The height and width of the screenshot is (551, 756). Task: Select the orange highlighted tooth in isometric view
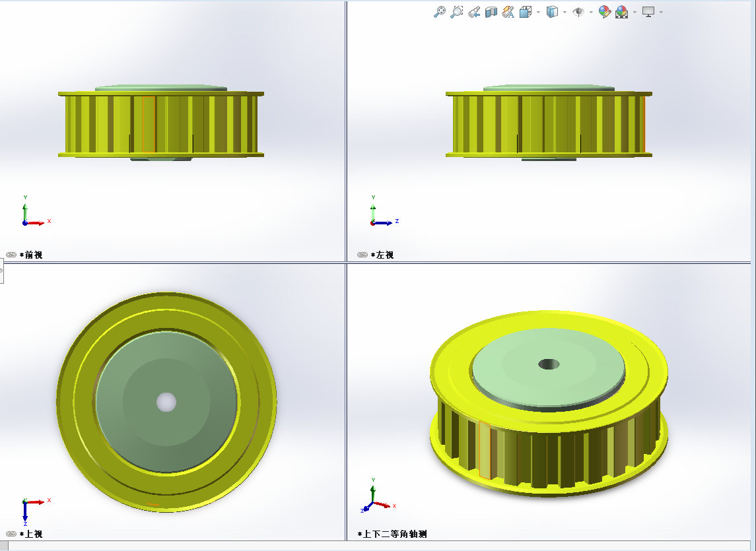tap(485, 450)
